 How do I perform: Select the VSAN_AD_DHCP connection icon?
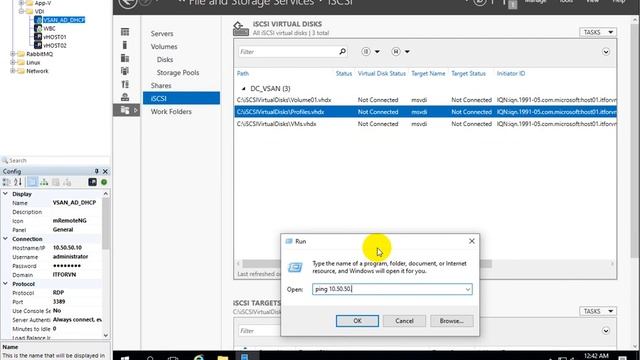pyautogui.click(x=38, y=20)
